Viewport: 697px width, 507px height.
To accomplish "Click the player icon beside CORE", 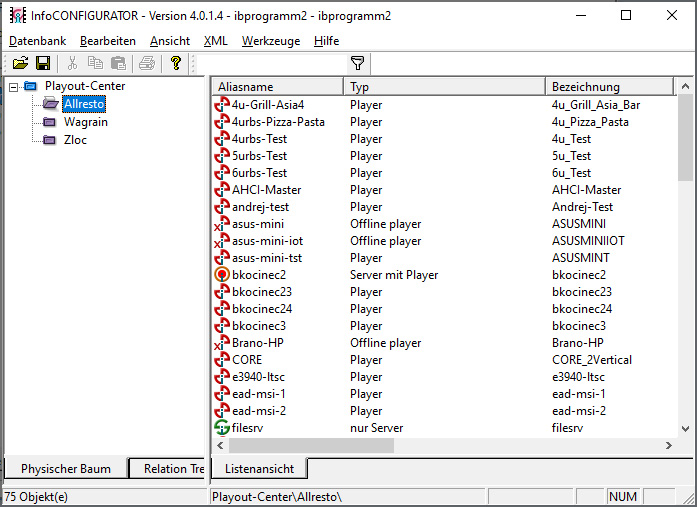I will click(x=222, y=360).
